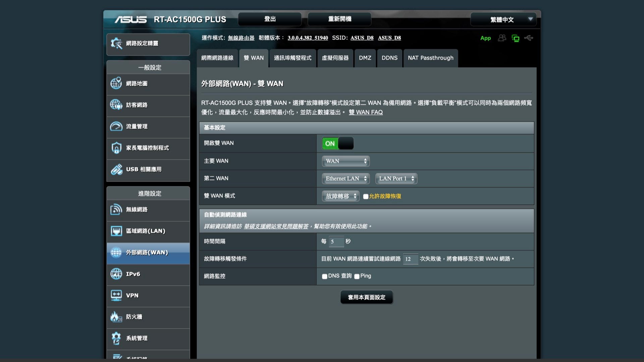This screenshot has height=362, width=644.
Task: Switch to the DMZ tab
Action: [365, 58]
